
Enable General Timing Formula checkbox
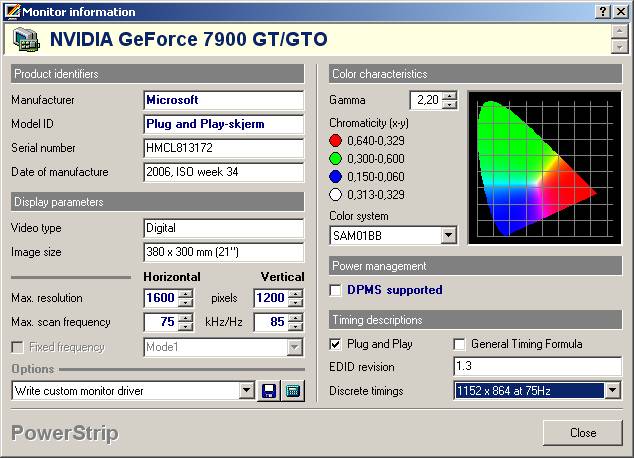(x=459, y=344)
